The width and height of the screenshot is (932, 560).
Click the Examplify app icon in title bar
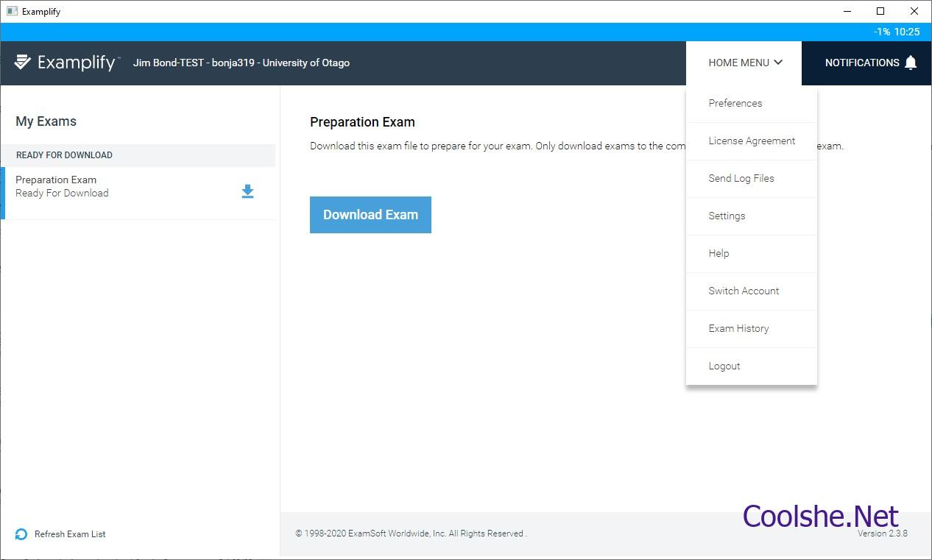tap(12, 11)
